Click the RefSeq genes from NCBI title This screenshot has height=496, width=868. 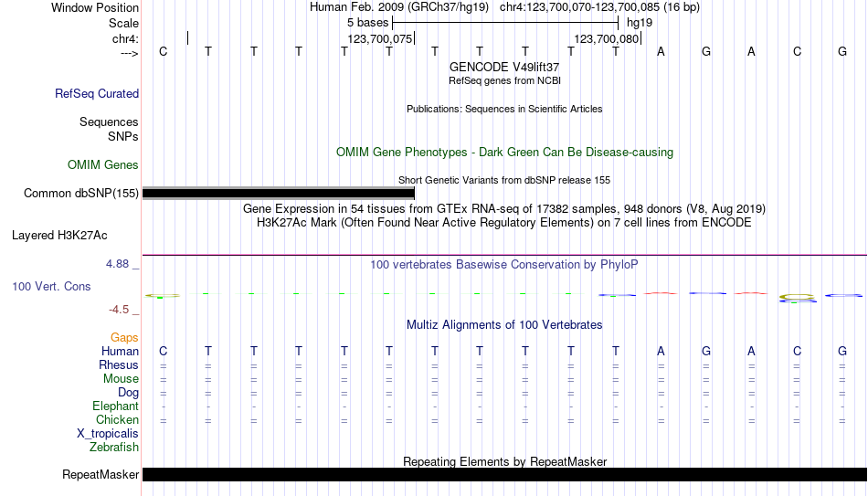pyautogui.click(x=504, y=80)
